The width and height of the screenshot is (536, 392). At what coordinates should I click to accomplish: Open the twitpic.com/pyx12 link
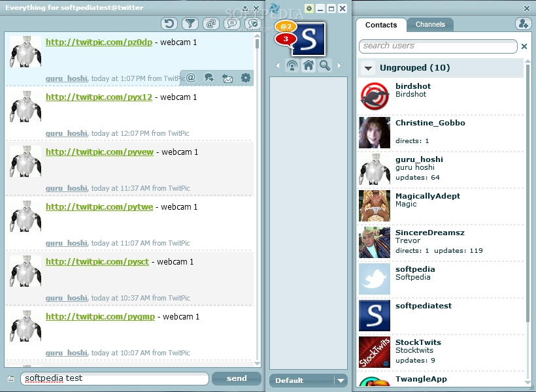tap(99, 97)
